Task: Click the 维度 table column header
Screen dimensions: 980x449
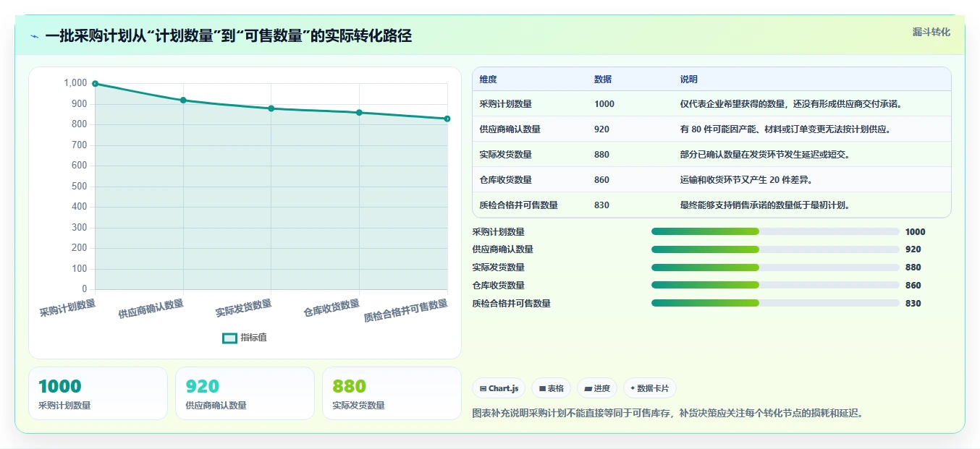Action: pyautogui.click(x=488, y=80)
